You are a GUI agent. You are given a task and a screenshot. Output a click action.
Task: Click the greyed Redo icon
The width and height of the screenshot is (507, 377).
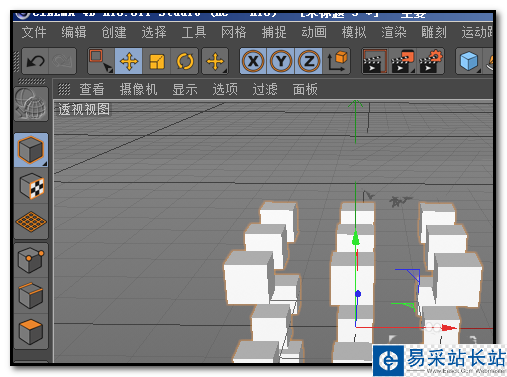62,61
